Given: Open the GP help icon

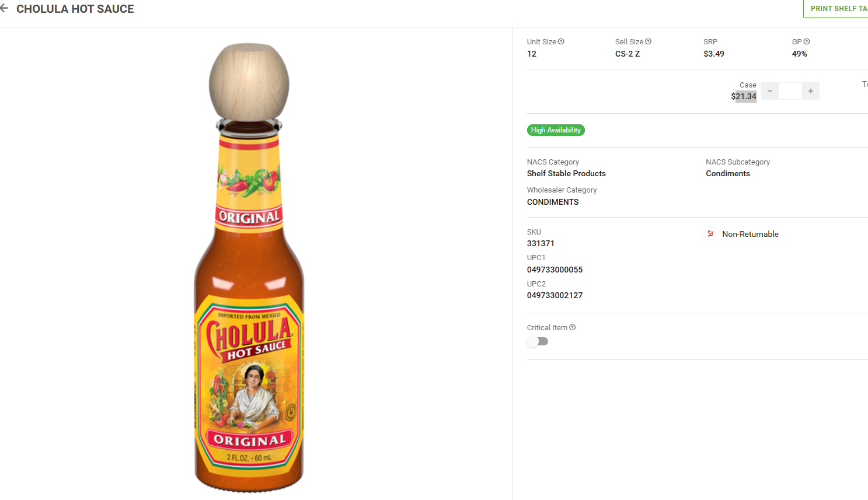Looking at the screenshot, I should pos(807,41).
